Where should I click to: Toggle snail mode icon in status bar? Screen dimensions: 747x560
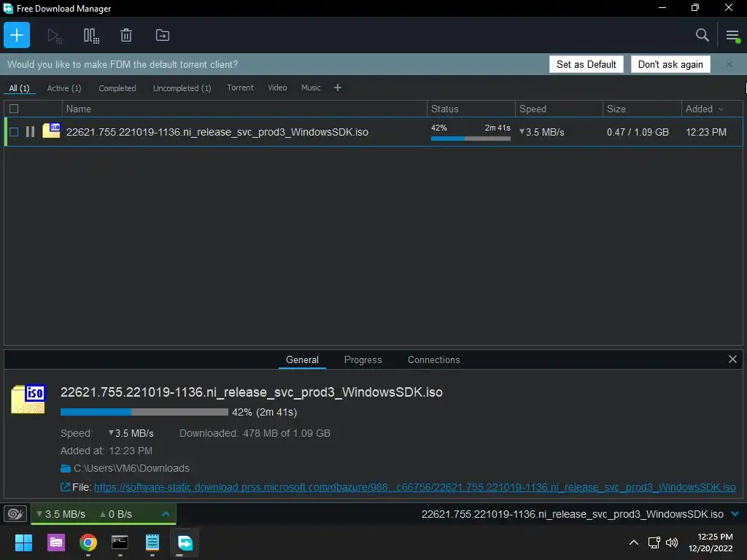click(x=15, y=514)
